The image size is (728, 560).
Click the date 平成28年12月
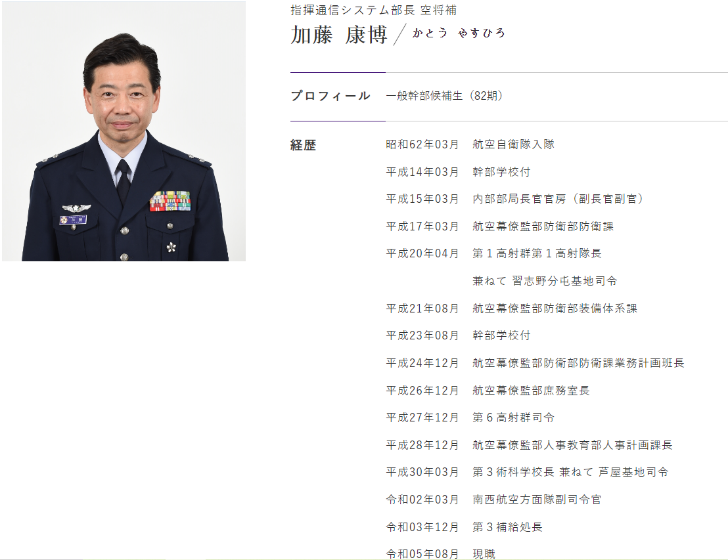tap(422, 445)
